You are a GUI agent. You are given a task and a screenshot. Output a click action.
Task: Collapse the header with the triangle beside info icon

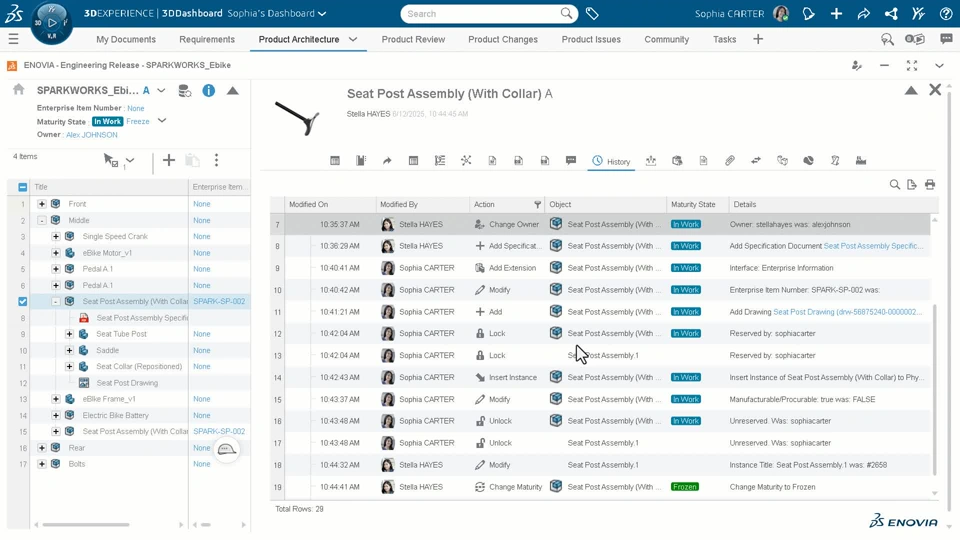tap(233, 91)
